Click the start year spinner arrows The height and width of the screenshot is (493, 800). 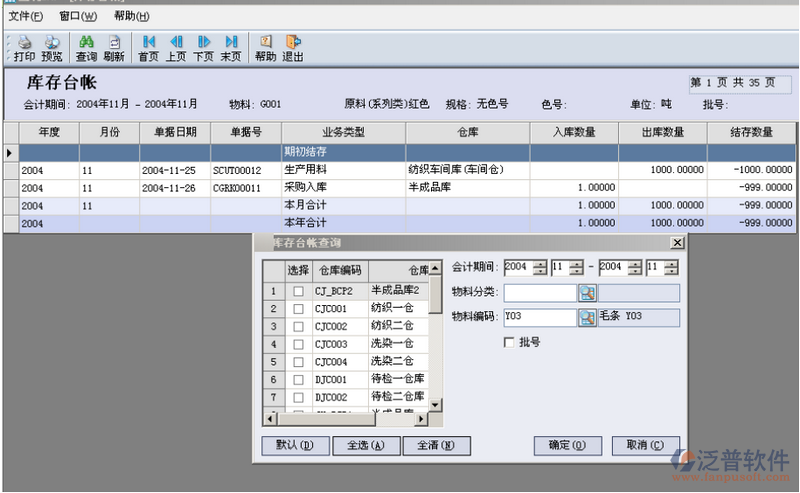coord(540,267)
